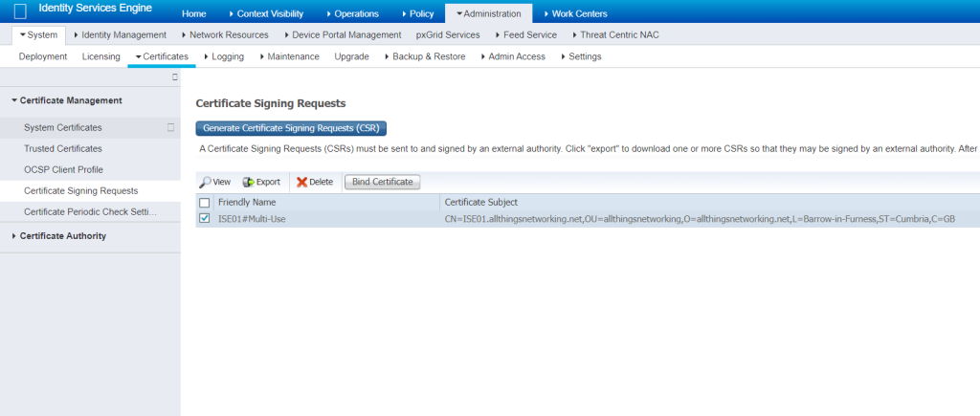980x416 pixels.
Task: Click the CN=ISE01.allthingsnetworking.net certificate subject cell
Action: pos(700,219)
